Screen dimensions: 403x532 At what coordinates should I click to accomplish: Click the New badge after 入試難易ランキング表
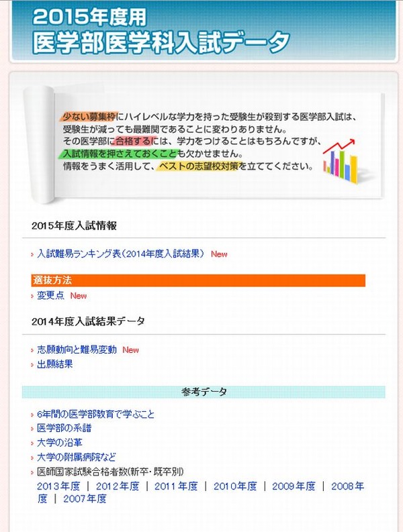219,254
